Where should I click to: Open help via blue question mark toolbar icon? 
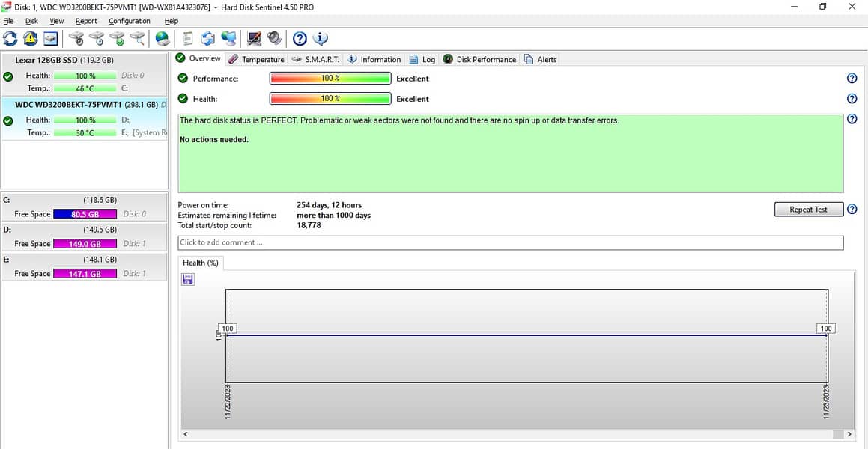click(x=300, y=38)
